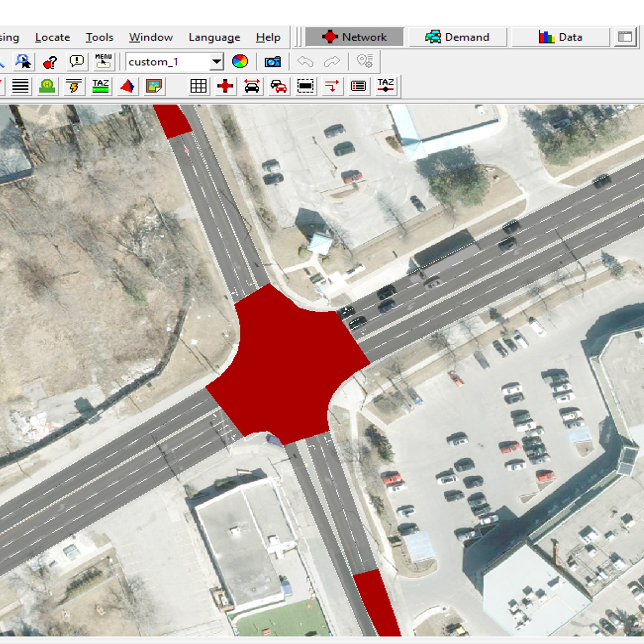This screenshot has height=644, width=644.
Task: Click the red junction in the map
Action: click(x=287, y=363)
